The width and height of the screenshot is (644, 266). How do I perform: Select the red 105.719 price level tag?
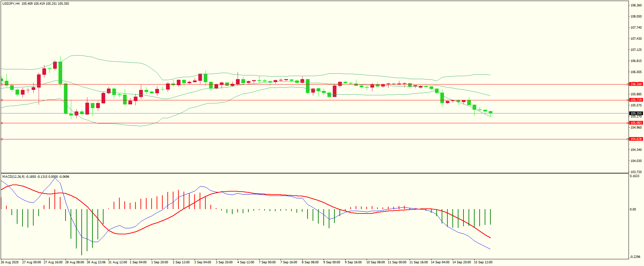636,100
